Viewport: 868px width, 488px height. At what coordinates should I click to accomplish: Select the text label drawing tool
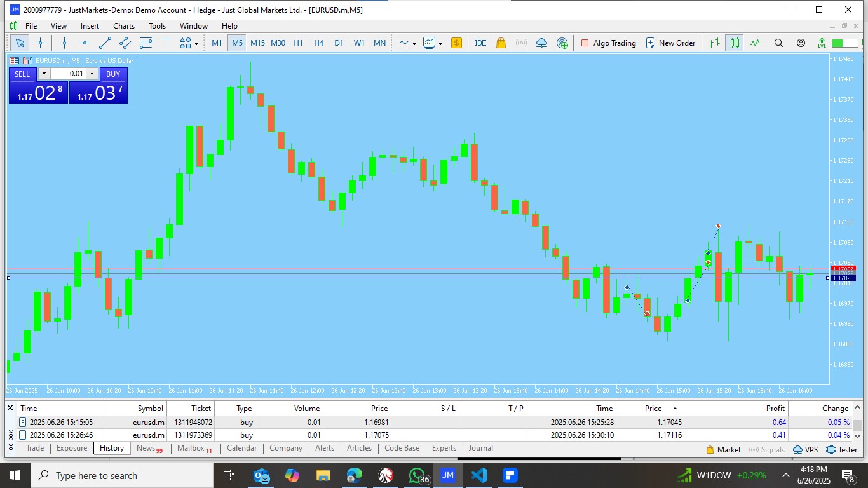(166, 43)
